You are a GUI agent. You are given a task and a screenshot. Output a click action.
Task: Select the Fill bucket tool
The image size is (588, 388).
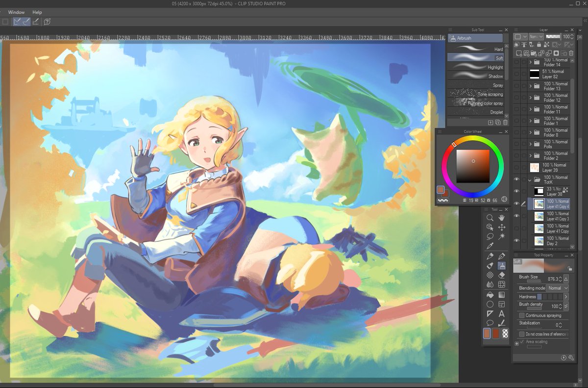coord(490,295)
